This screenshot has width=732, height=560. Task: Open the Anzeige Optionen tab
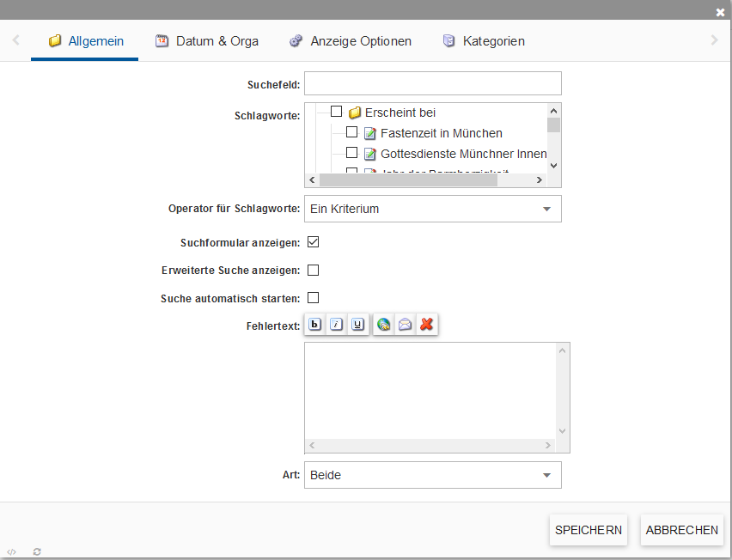[351, 41]
